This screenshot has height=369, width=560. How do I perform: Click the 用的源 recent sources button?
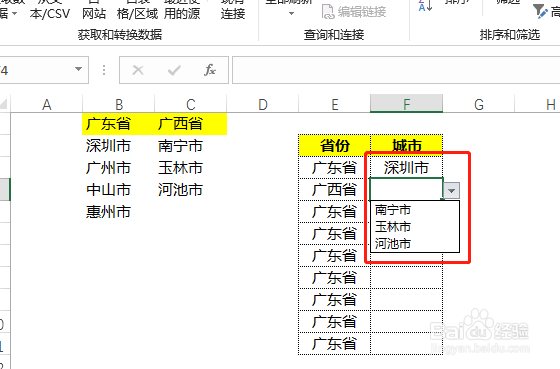182,10
